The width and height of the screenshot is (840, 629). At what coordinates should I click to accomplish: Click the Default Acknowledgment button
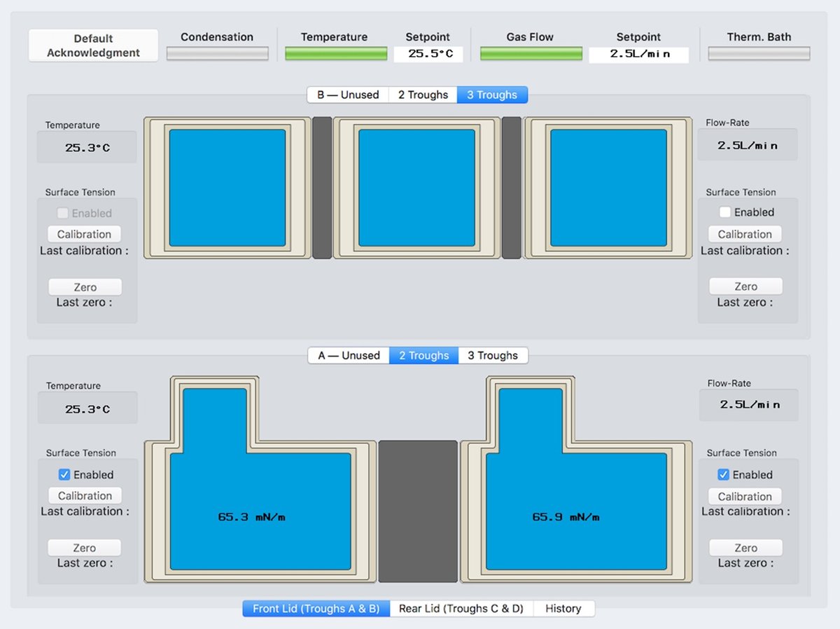pyautogui.click(x=93, y=46)
